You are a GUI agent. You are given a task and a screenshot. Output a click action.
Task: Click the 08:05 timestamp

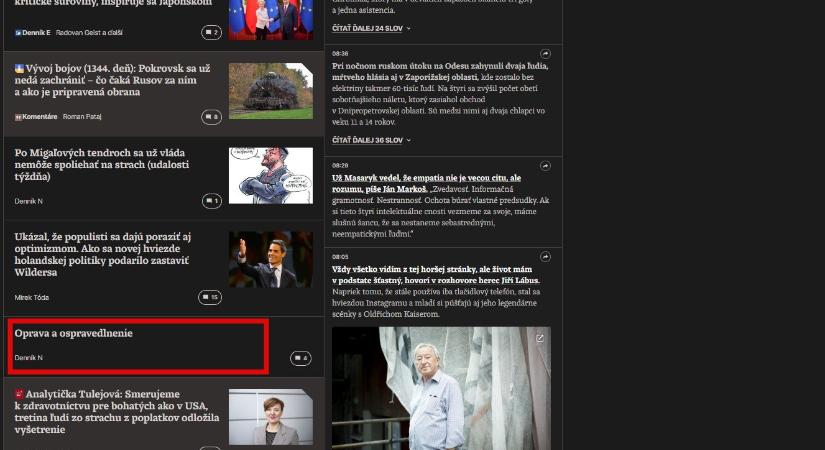click(x=340, y=257)
